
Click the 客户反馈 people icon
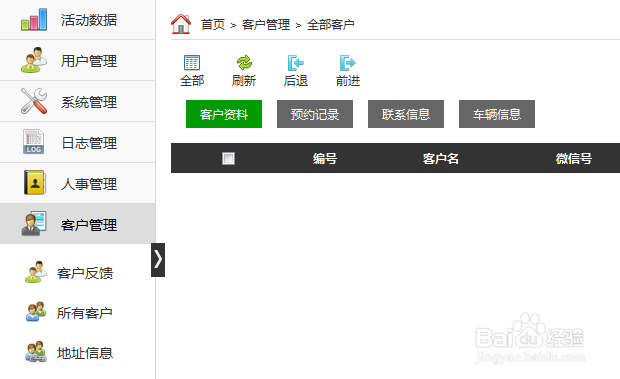coord(36,272)
